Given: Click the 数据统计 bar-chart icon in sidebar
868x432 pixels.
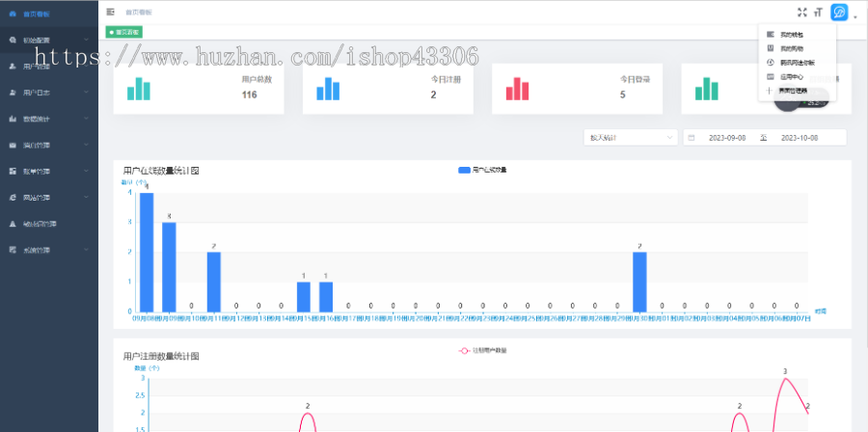Looking at the screenshot, I should [14, 119].
